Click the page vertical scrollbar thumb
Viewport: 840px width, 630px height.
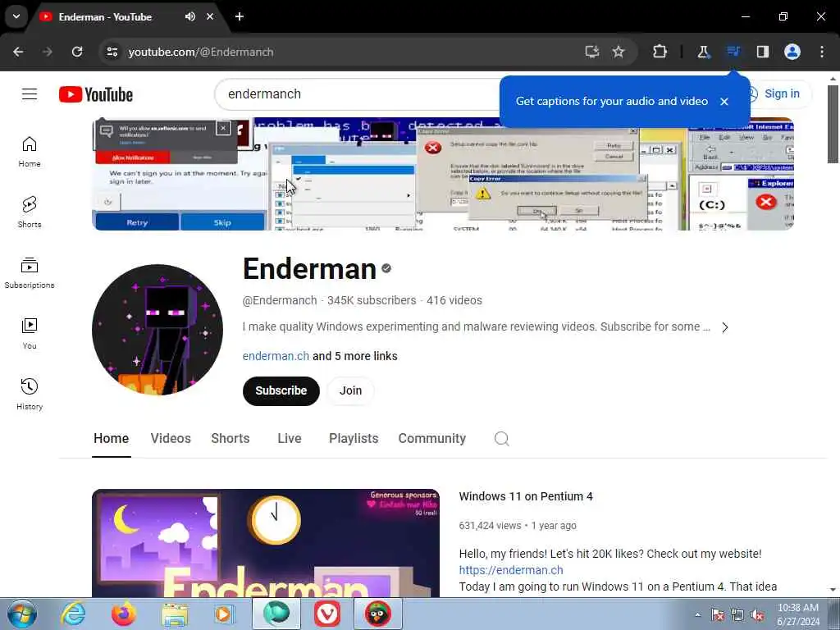(833, 123)
